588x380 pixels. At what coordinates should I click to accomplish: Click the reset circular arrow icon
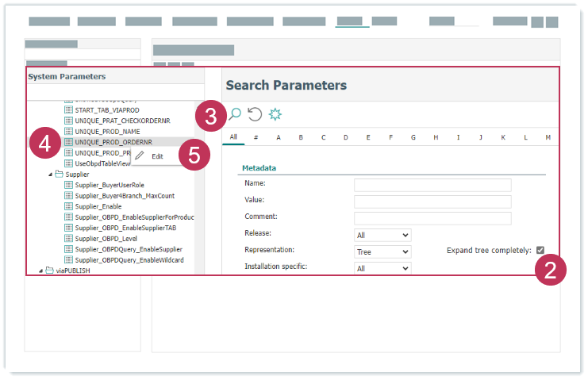pyautogui.click(x=255, y=114)
